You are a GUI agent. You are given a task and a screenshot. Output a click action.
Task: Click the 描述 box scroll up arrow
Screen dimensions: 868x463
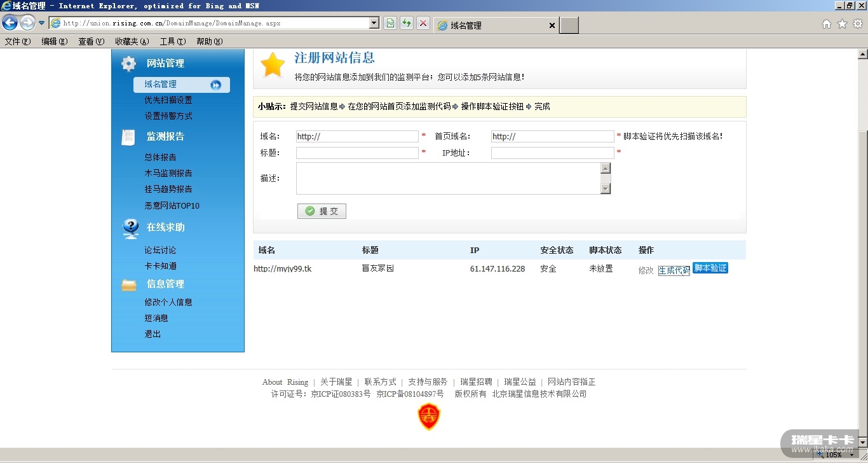coord(606,168)
